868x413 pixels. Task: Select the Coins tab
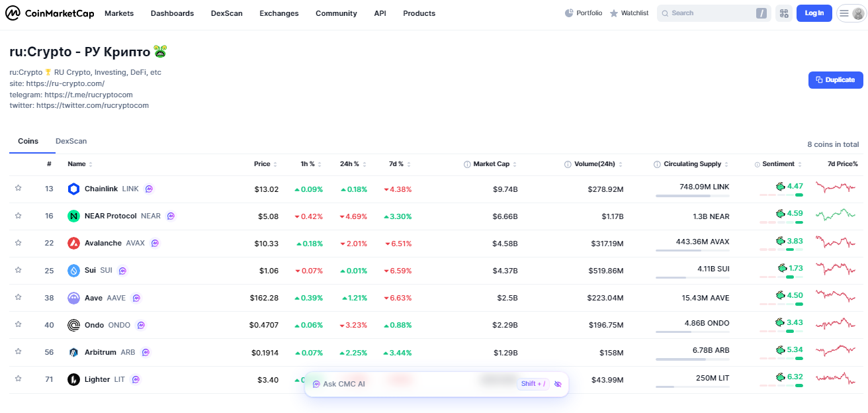28,141
